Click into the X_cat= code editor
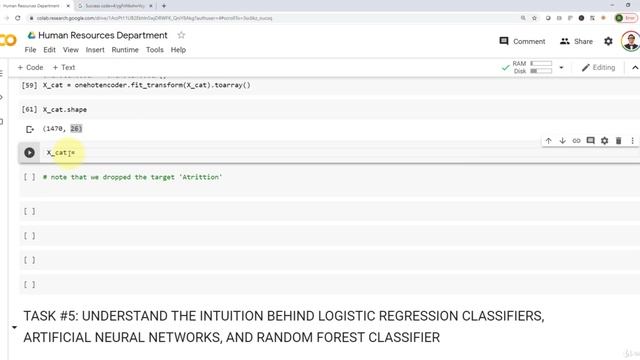The image size is (640, 360). coord(339,153)
